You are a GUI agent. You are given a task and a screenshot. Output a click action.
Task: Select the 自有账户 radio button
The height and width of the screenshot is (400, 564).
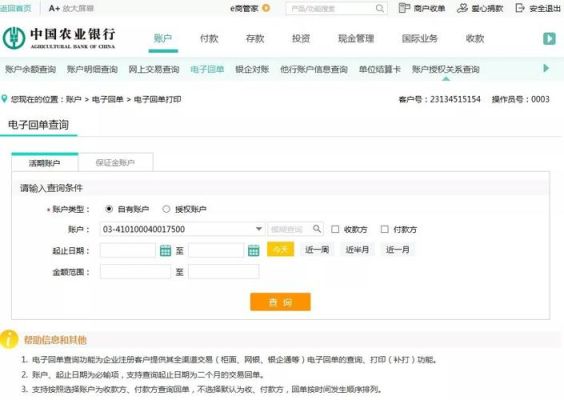(109, 209)
